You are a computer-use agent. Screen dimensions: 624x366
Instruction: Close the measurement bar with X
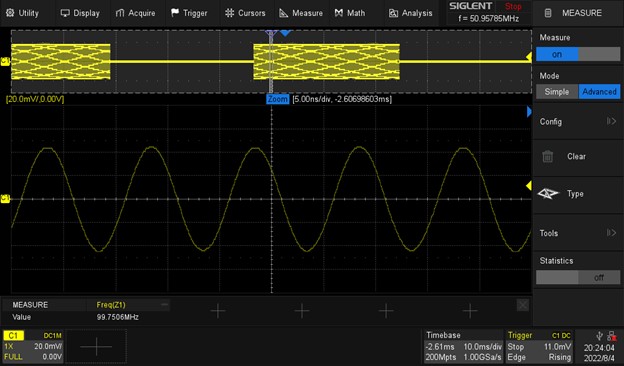523,305
